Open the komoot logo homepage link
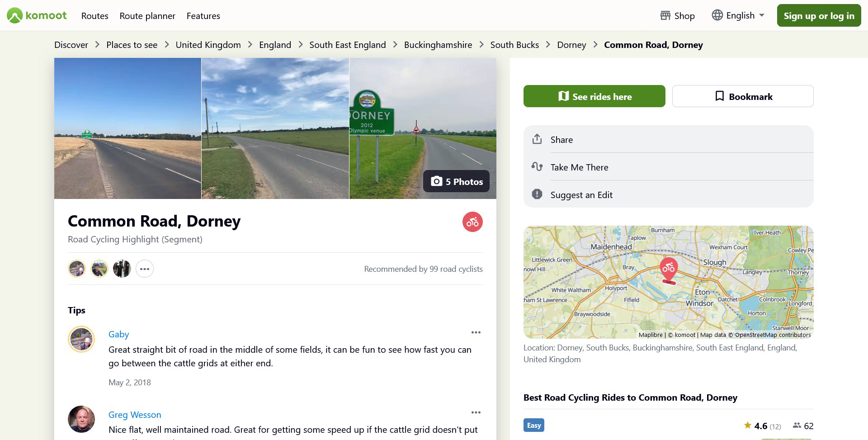Viewport: 868px width, 440px height. (37, 15)
